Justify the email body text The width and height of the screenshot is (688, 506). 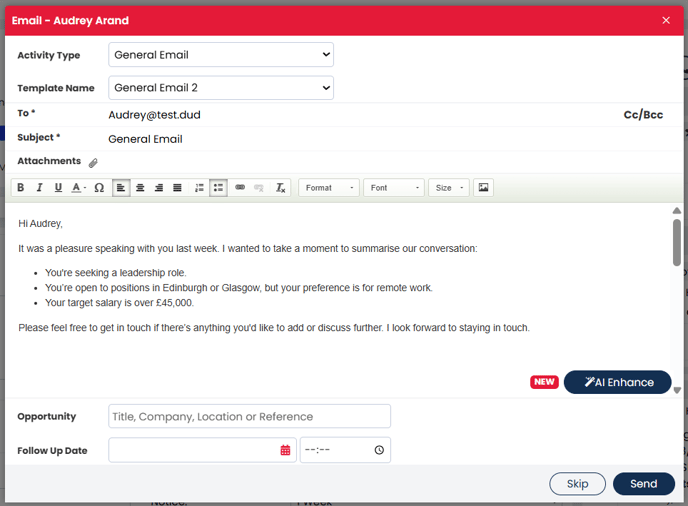pos(177,188)
